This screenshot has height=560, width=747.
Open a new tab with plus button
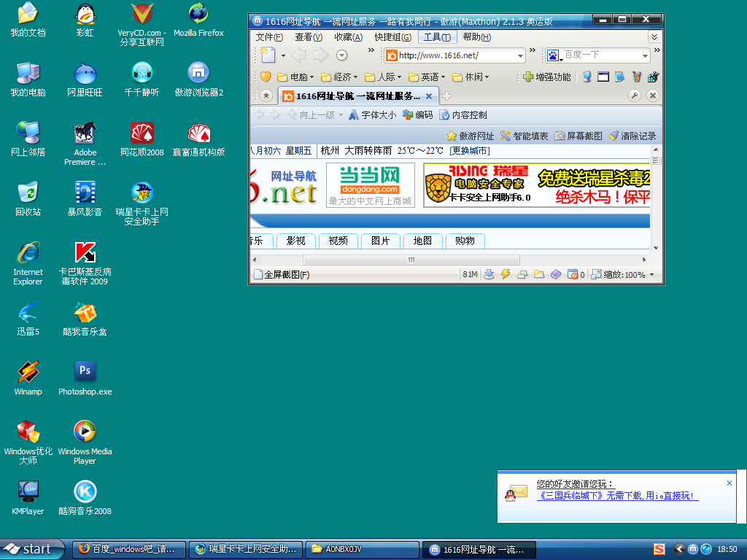(446, 96)
